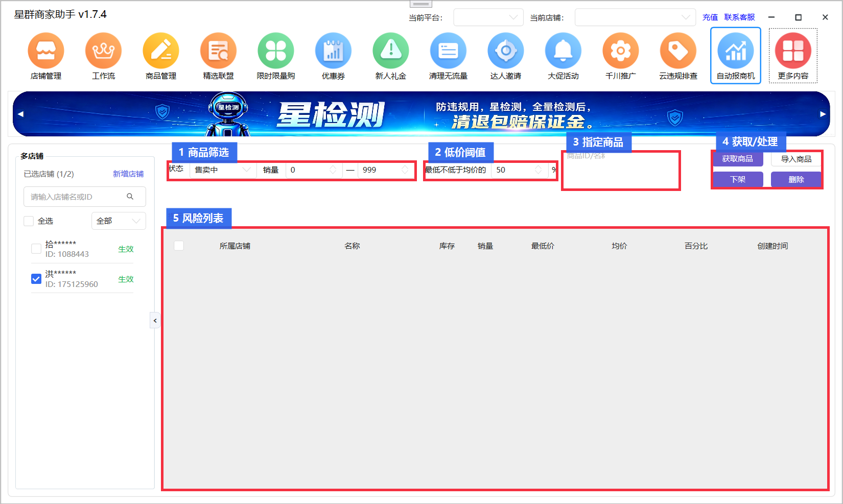Image resolution: width=843 pixels, height=504 pixels.
Task: Adjust the 50 percent threshold stepper
Action: point(538,170)
